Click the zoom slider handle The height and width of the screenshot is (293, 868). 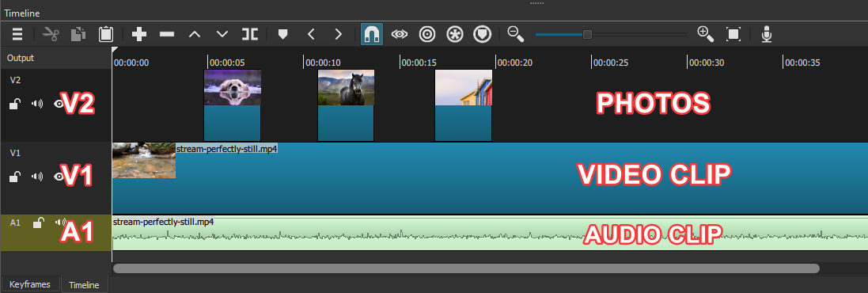(587, 34)
